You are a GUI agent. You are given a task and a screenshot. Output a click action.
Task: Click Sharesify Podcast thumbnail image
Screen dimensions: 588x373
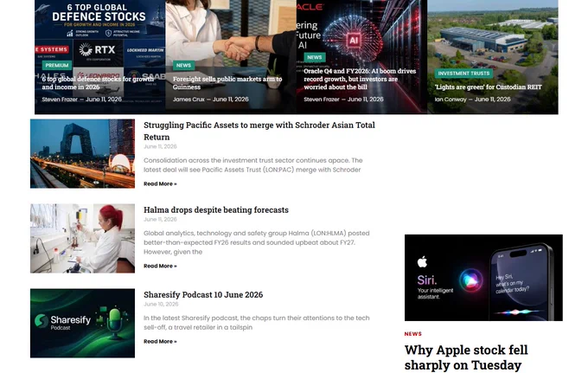(82, 324)
